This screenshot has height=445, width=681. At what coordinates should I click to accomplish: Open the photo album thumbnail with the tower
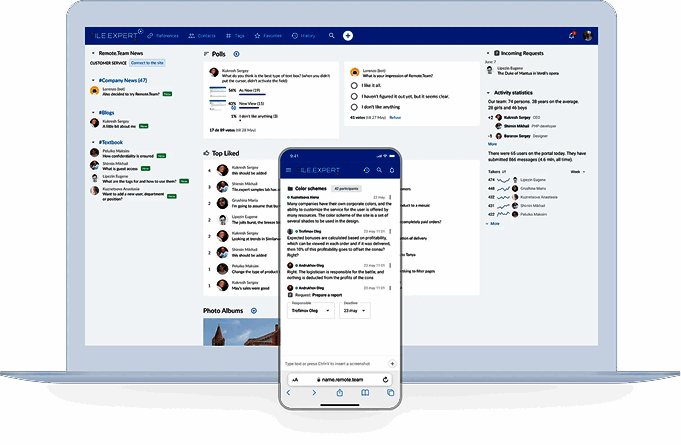point(241,332)
